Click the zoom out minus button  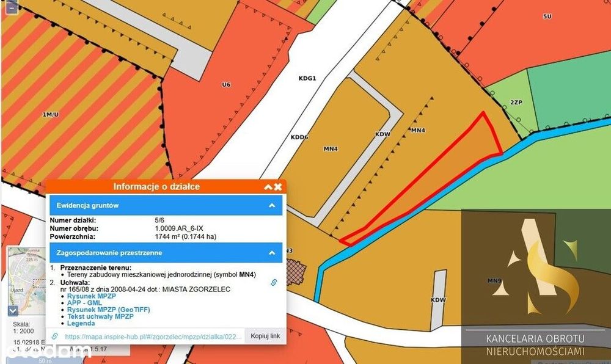[12, 9]
